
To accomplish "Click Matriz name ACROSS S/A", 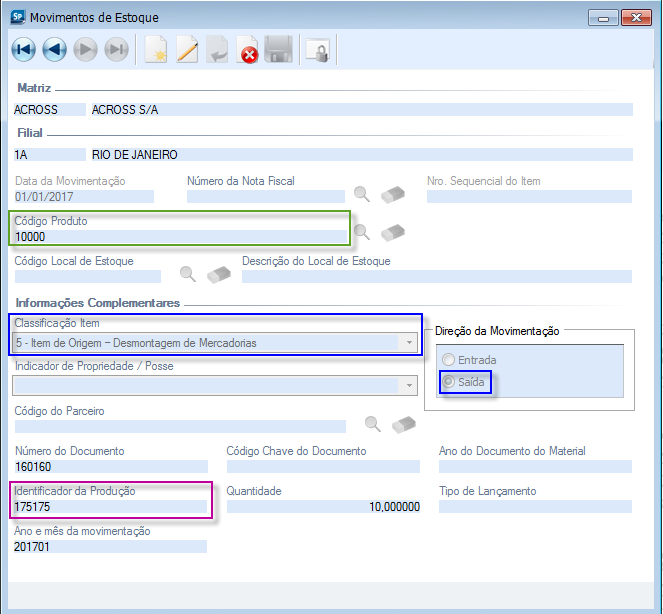I will click(362, 110).
